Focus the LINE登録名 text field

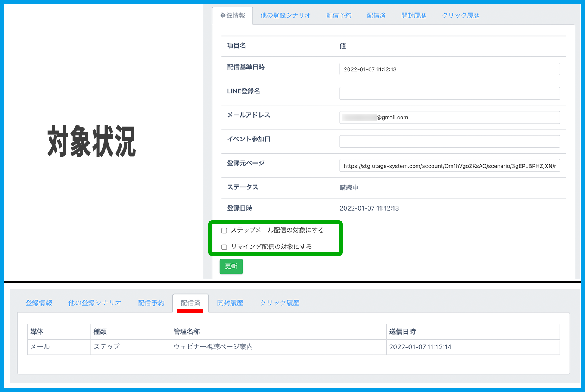[x=449, y=93]
